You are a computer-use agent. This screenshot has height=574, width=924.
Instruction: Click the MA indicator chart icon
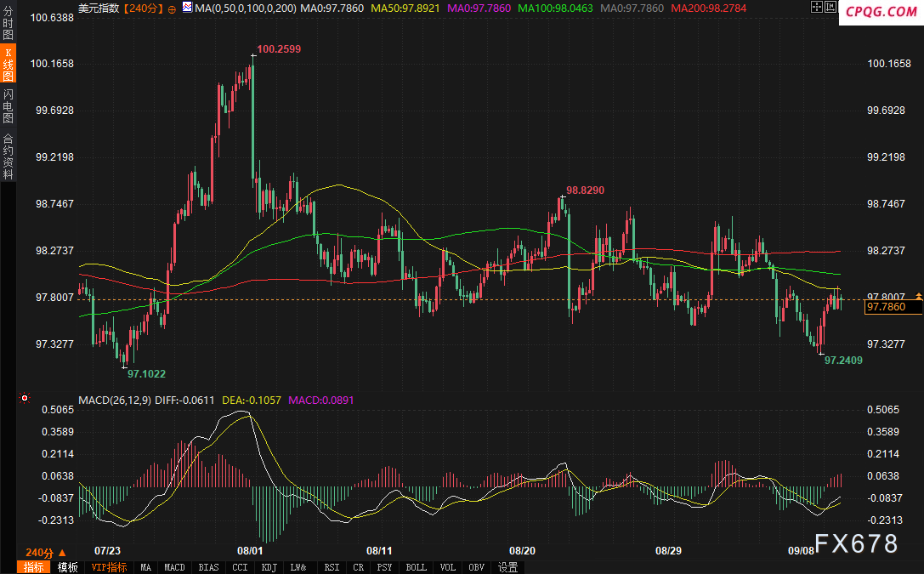[186, 8]
